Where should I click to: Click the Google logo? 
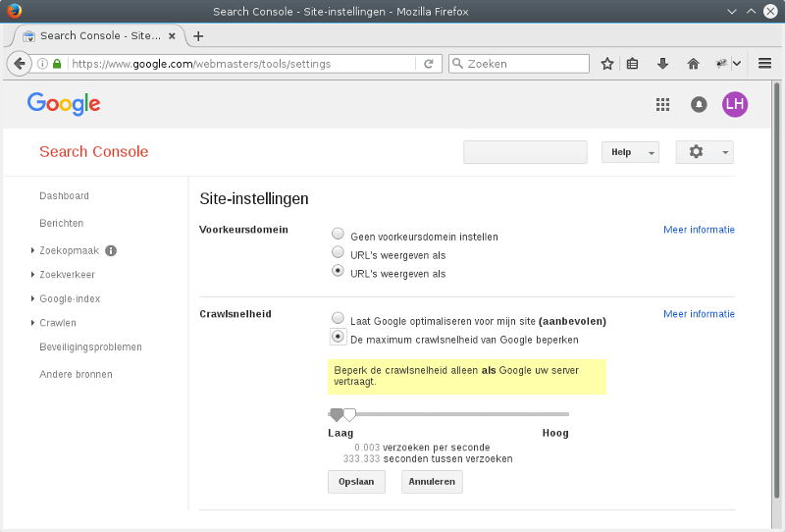click(64, 104)
